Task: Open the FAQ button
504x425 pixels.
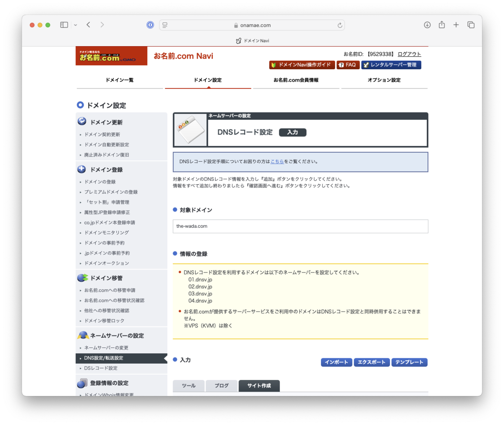Action: (348, 65)
